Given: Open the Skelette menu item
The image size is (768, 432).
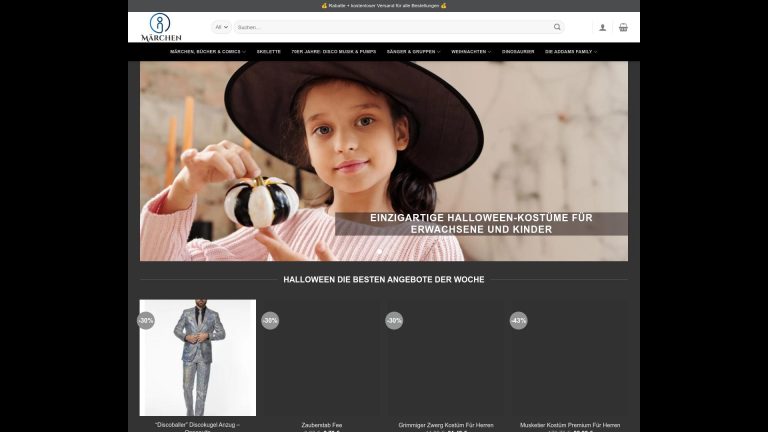Looking at the screenshot, I should click(x=268, y=52).
